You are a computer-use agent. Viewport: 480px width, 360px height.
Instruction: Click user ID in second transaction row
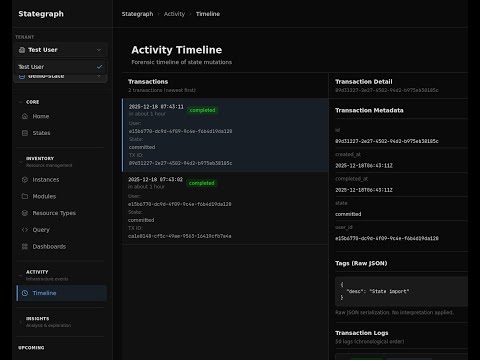180,204
